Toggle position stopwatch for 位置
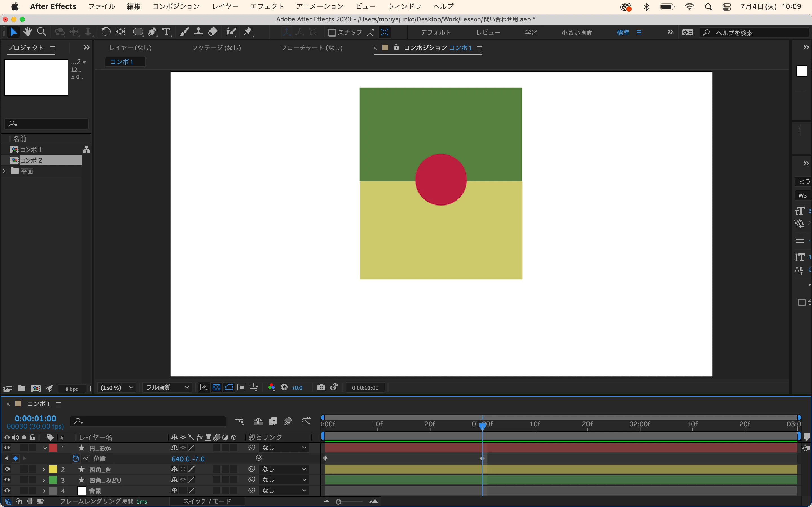 pos(76,458)
